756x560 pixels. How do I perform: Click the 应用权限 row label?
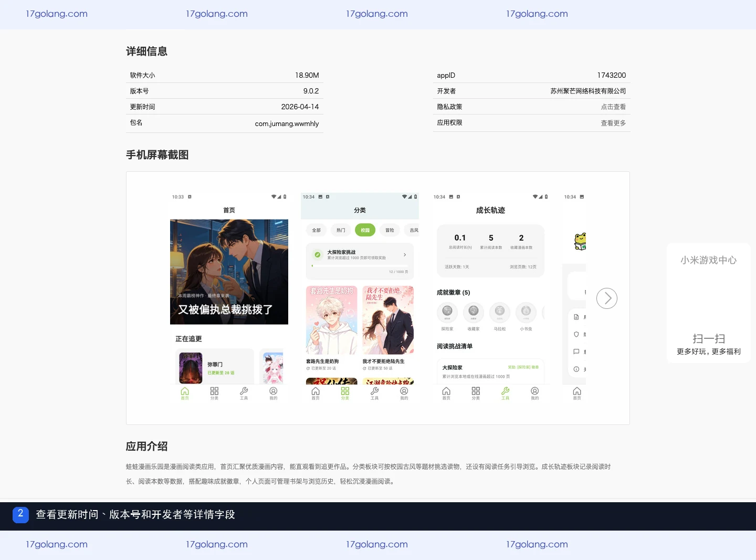coord(449,122)
